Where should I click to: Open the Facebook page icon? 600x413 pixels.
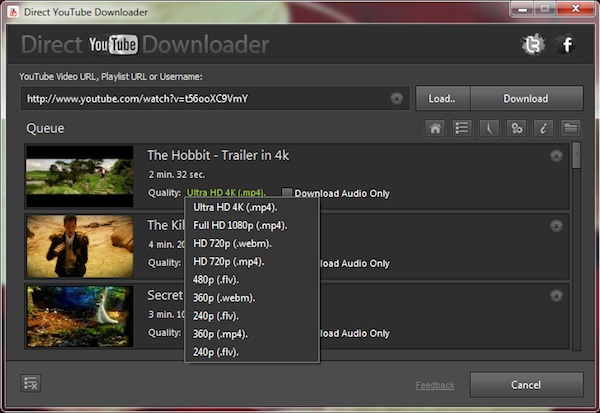[x=567, y=45]
